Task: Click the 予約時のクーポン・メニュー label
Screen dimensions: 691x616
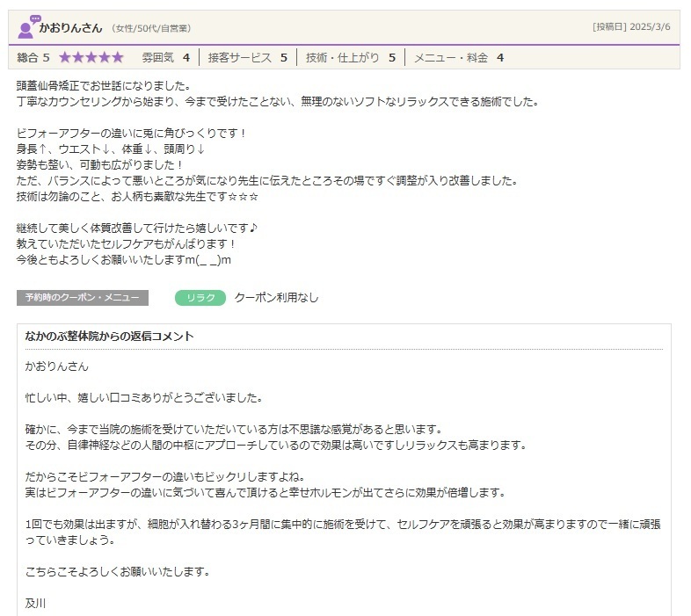Action: pos(83,297)
